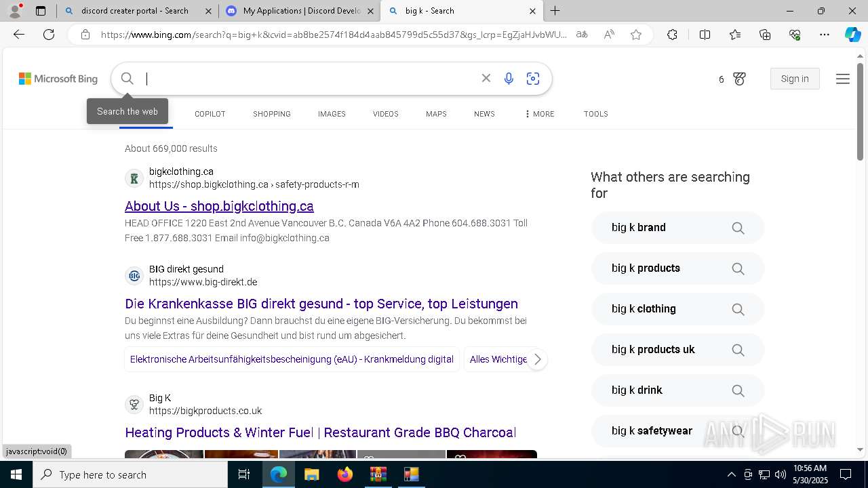Viewport: 868px width, 488px height.
Task: Search suggestion 'big k brand'
Action: (677, 228)
